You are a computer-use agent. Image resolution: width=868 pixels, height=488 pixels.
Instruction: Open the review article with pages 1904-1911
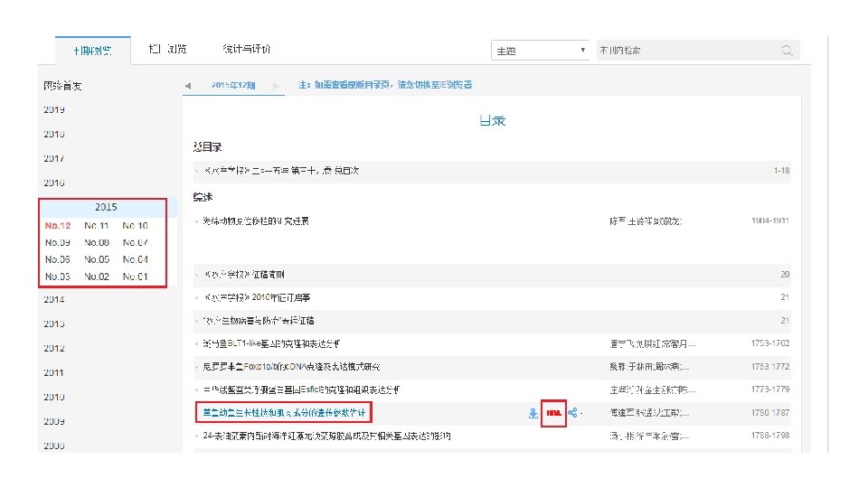click(x=256, y=221)
